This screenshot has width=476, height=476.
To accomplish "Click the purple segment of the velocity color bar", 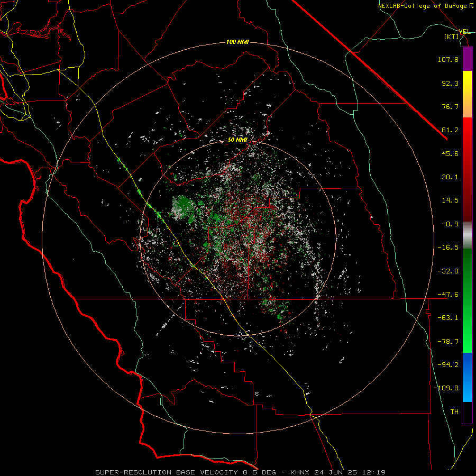I will tap(467, 59).
